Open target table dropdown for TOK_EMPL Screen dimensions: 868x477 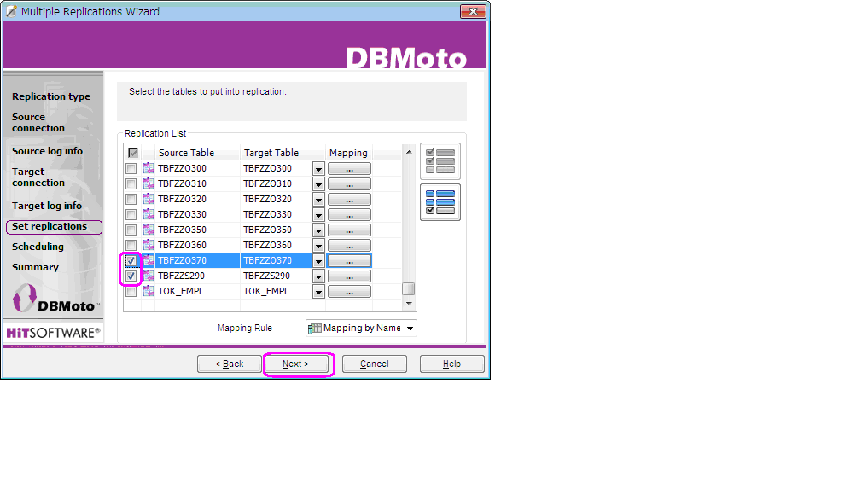[318, 292]
